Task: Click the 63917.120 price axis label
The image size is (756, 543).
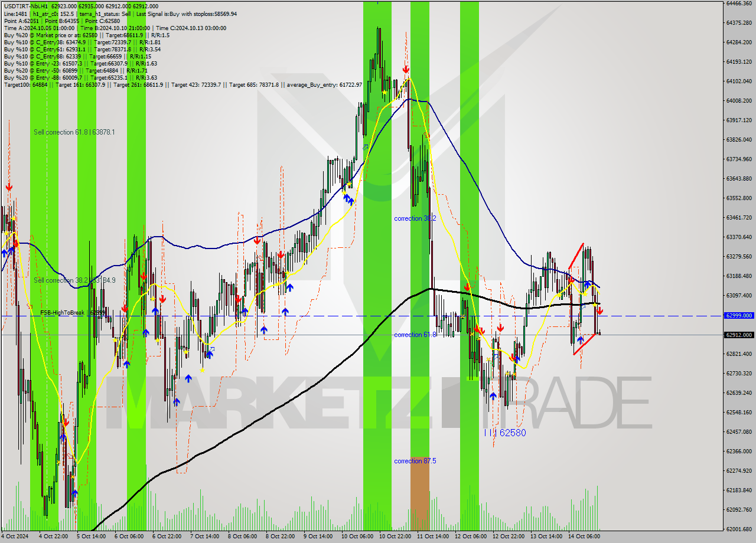Action: point(738,120)
